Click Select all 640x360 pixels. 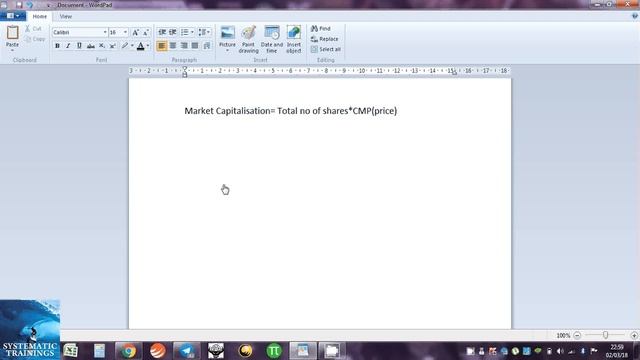[326, 49]
